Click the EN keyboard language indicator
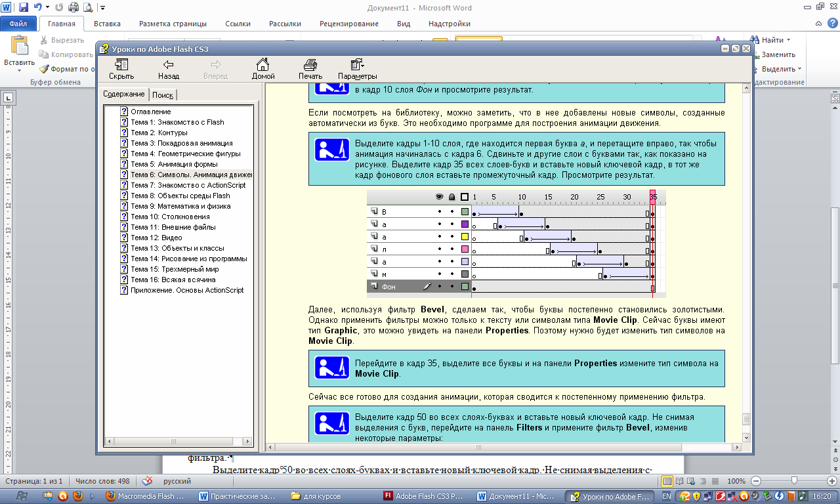 pos(667,496)
